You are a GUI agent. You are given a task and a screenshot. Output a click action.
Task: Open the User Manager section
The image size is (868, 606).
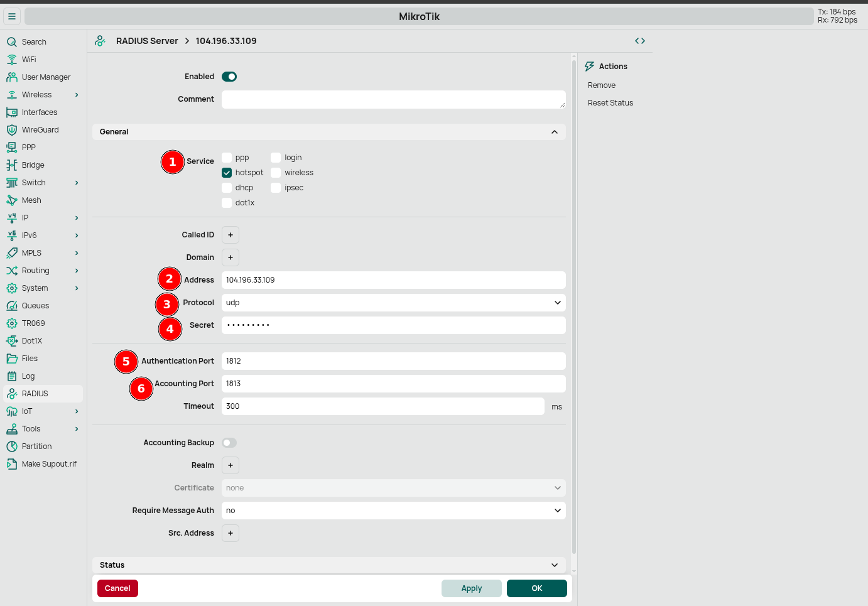(46, 77)
